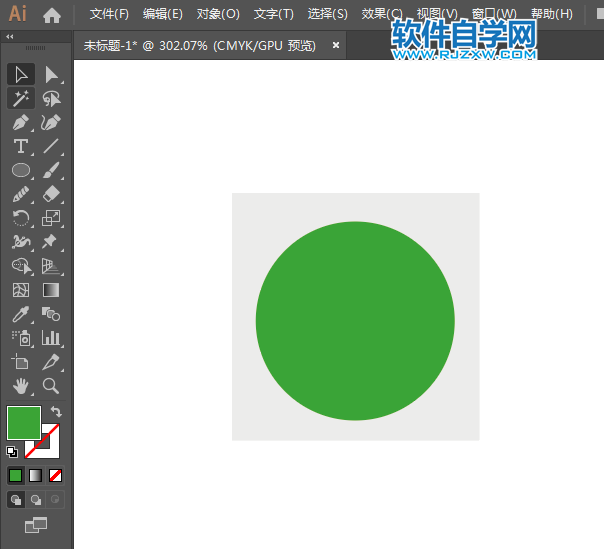Select the Curvature tool

[51, 123]
